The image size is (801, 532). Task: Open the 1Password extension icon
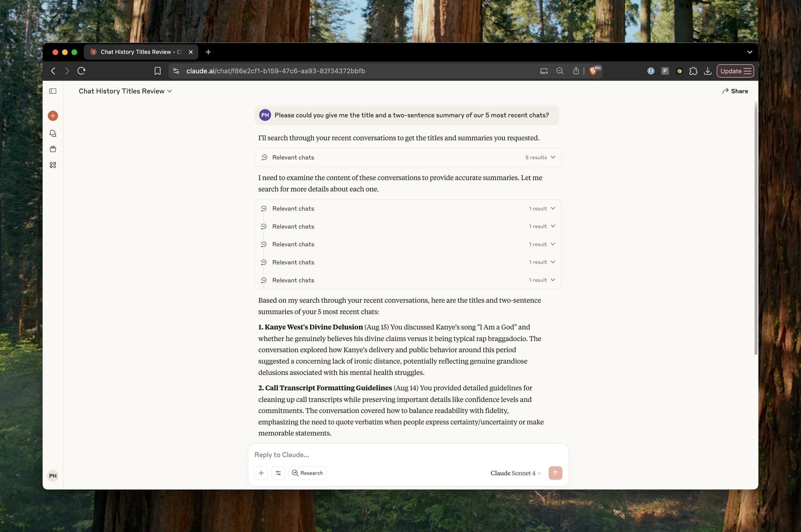tap(651, 71)
